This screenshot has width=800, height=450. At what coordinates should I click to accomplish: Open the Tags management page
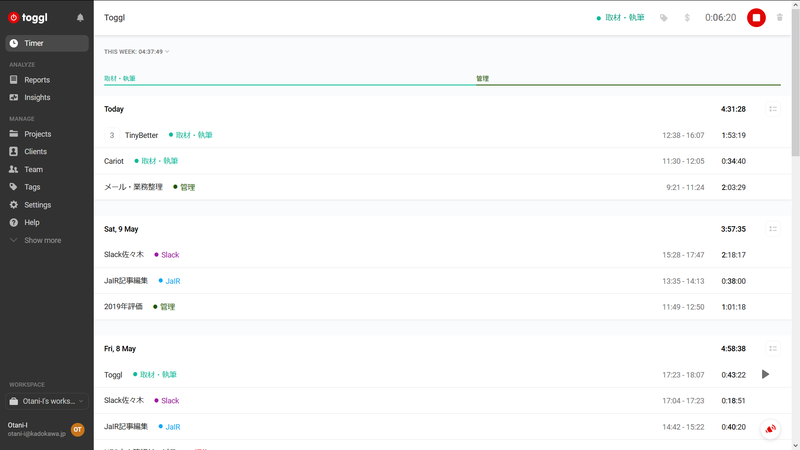[32, 187]
